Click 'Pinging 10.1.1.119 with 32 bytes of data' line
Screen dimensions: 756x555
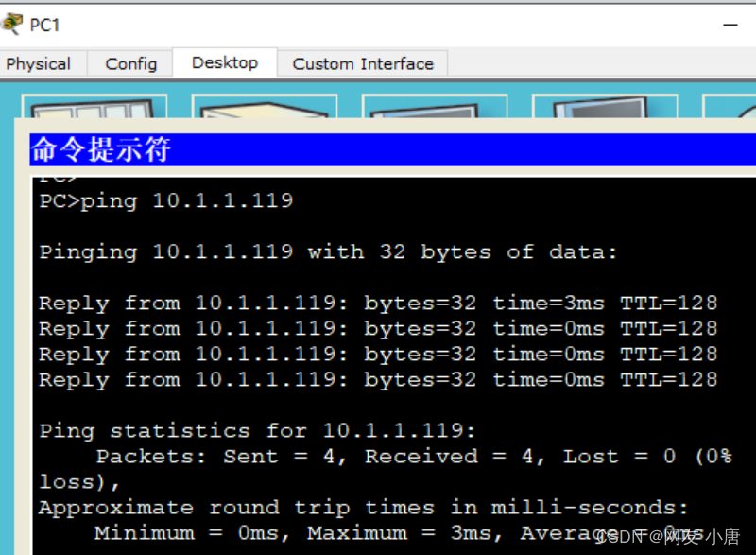328,251
